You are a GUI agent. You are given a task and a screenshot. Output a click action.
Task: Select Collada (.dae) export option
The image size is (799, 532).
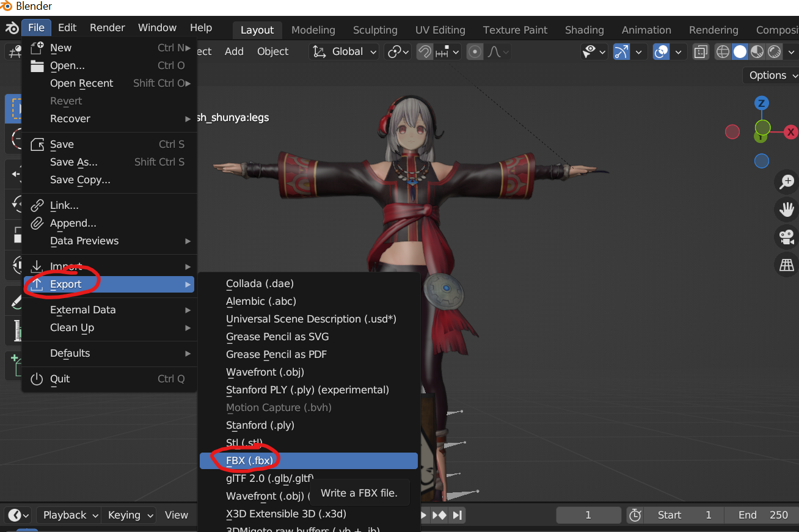pos(308,283)
